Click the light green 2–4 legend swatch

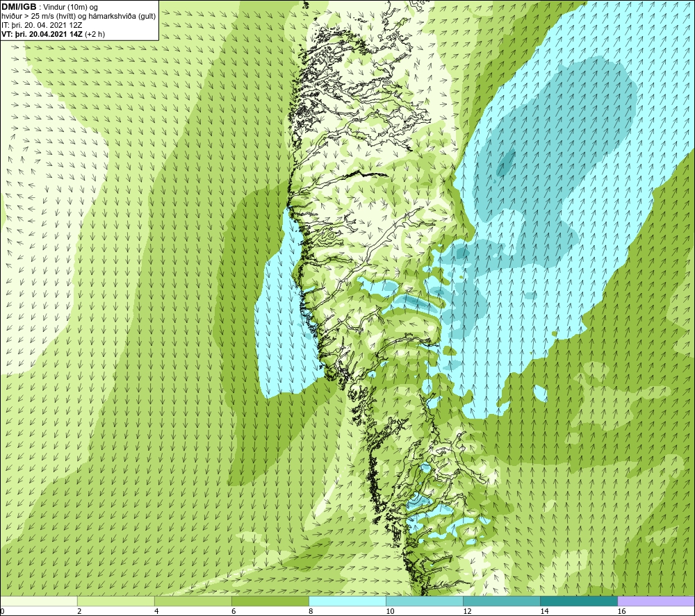click(115, 601)
